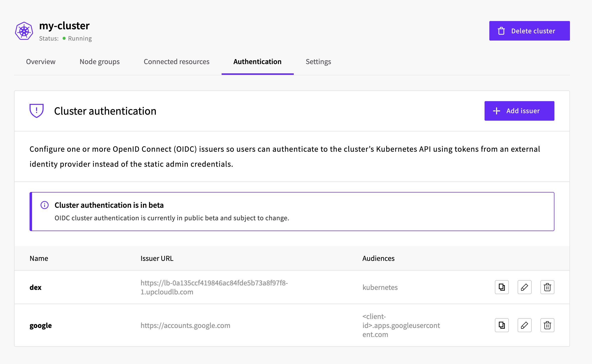Click the OIDC public beta description text
Screen dimensions: 592x364
point(172,218)
